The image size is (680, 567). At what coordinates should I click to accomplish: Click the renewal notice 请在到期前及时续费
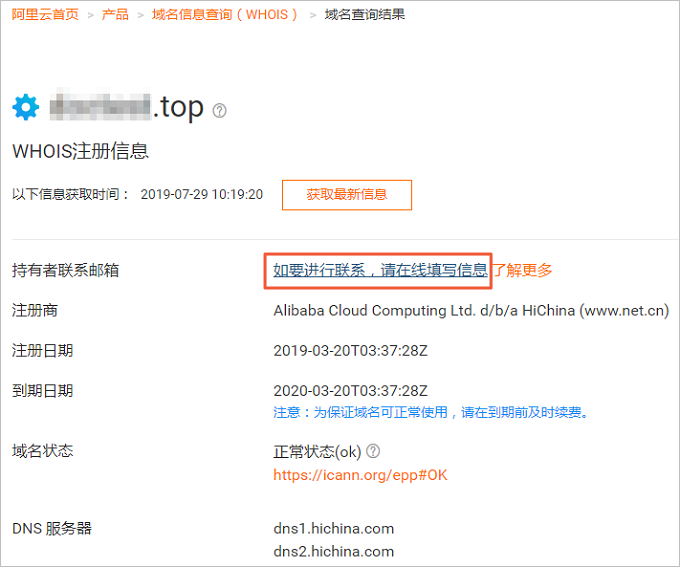click(524, 412)
